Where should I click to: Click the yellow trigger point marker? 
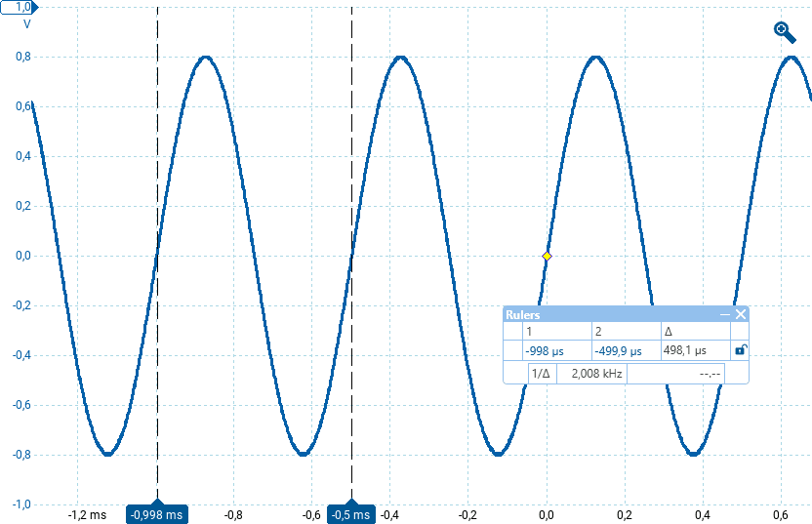547,257
